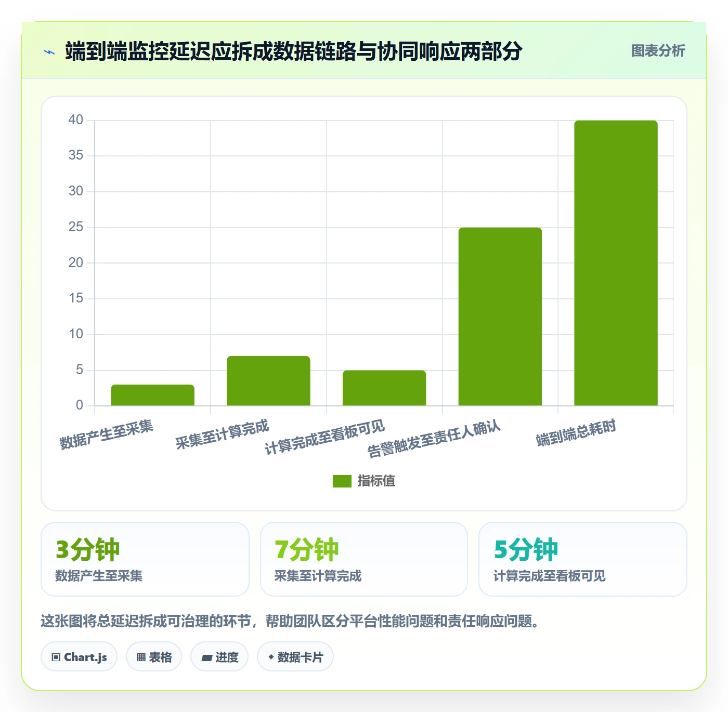This screenshot has height=712, width=728.
Task: Open the 5分钟 data card
Action: (583, 559)
